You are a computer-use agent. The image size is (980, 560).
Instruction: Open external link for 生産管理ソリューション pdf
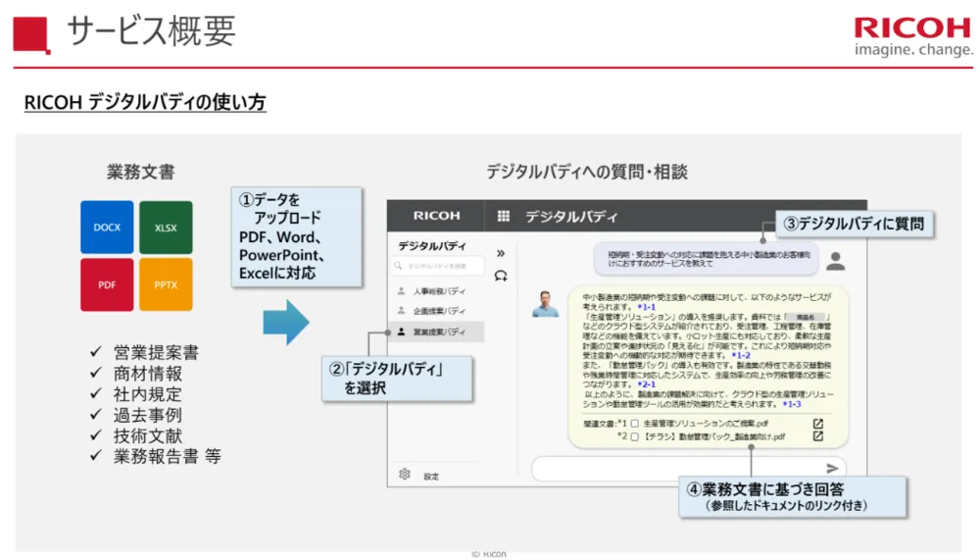coord(817,424)
